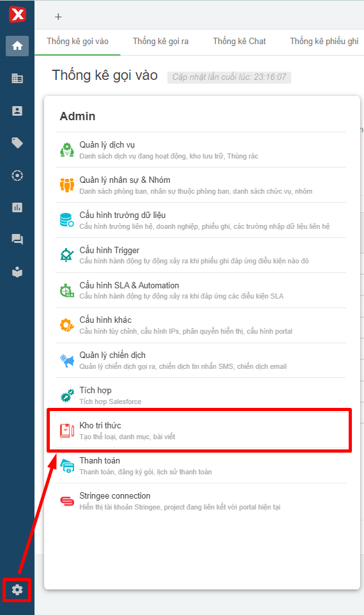
Task: Switch to Thống kê Chat tab
Action: (239, 42)
